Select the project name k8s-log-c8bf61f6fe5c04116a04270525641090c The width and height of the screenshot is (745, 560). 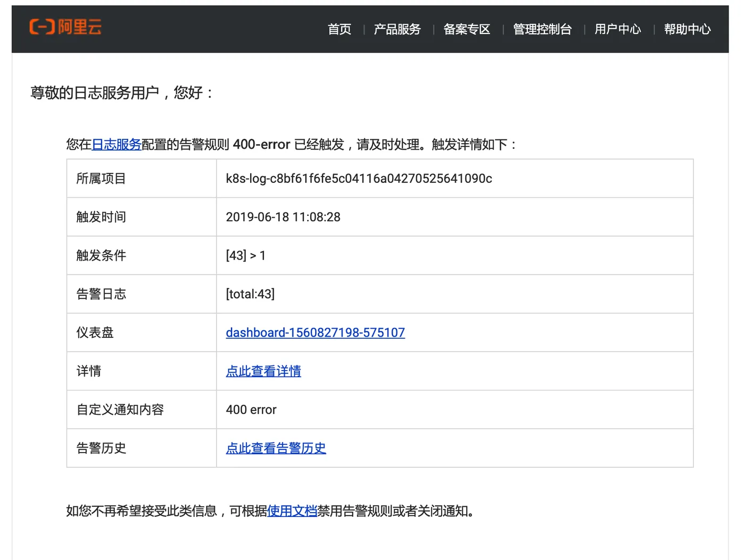click(x=359, y=179)
